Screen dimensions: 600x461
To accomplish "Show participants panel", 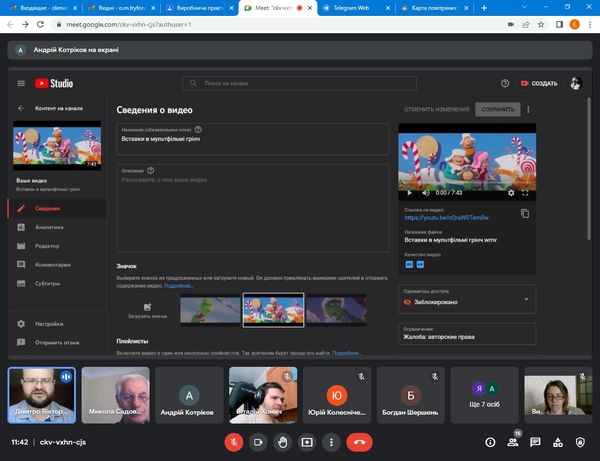I will click(513, 442).
